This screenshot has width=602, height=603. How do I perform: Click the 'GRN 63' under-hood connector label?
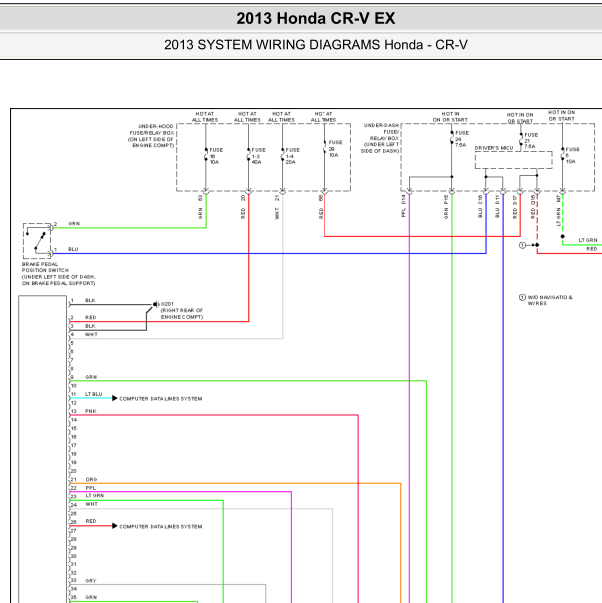tap(200, 207)
